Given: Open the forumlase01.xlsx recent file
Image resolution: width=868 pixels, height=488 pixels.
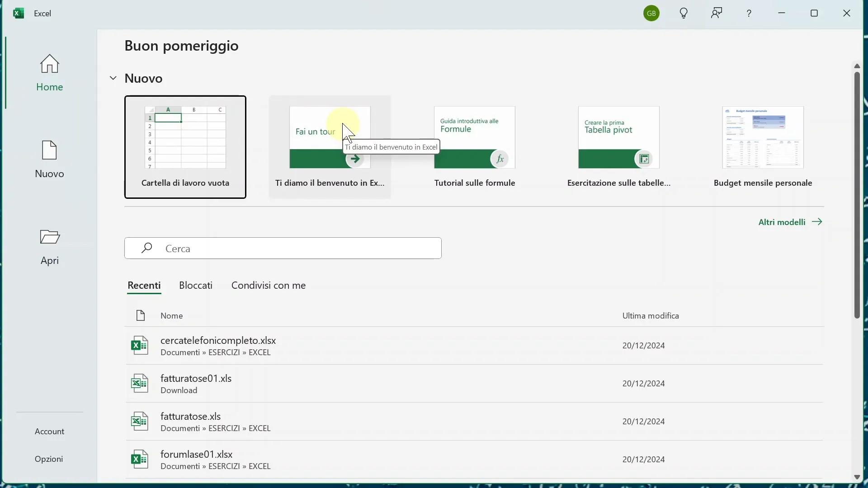Looking at the screenshot, I should pyautogui.click(x=474, y=460).
